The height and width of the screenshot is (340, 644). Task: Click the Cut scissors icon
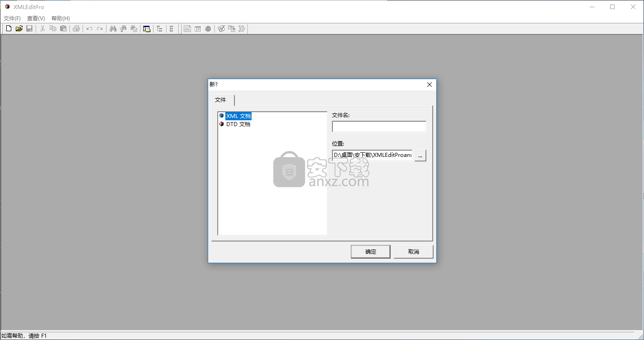click(x=42, y=28)
